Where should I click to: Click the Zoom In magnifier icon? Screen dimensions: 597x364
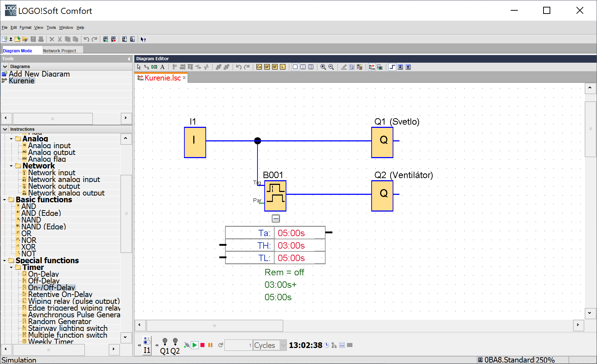coord(323,67)
